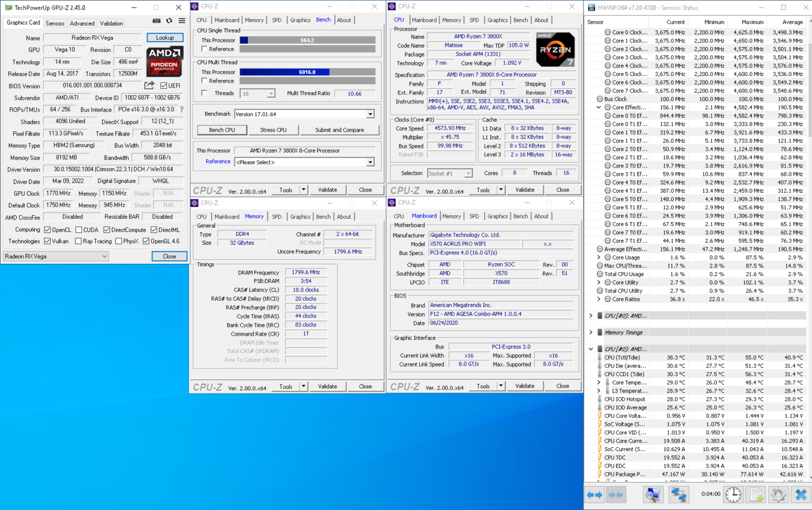Click the HWiNFO expand columns arrows icon
812x510 pixels.
[594, 494]
